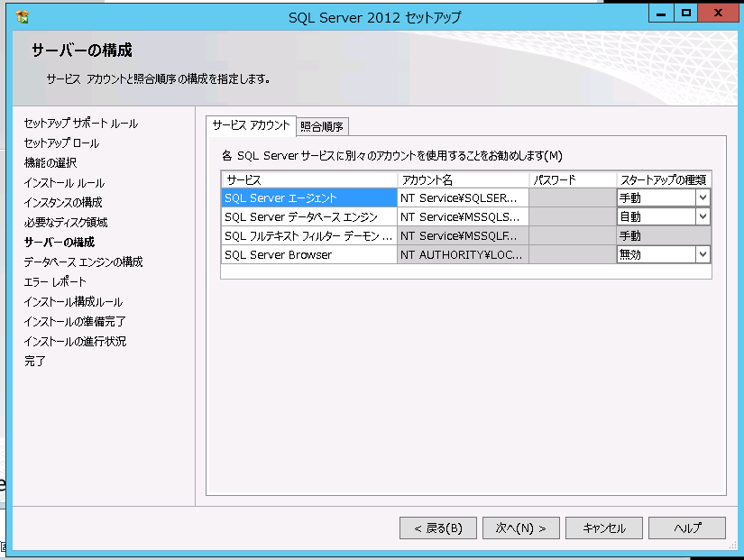Switch to the 照合順序 tab
This screenshot has width=744, height=560.
point(322,127)
